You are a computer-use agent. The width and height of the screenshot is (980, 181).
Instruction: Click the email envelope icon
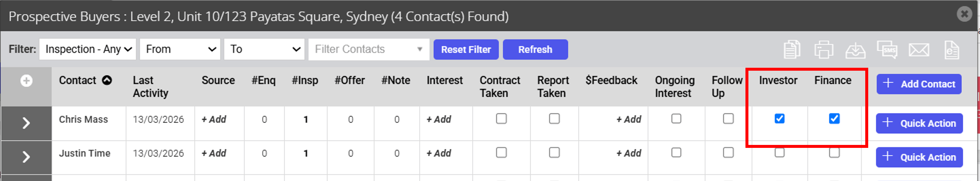(x=919, y=50)
